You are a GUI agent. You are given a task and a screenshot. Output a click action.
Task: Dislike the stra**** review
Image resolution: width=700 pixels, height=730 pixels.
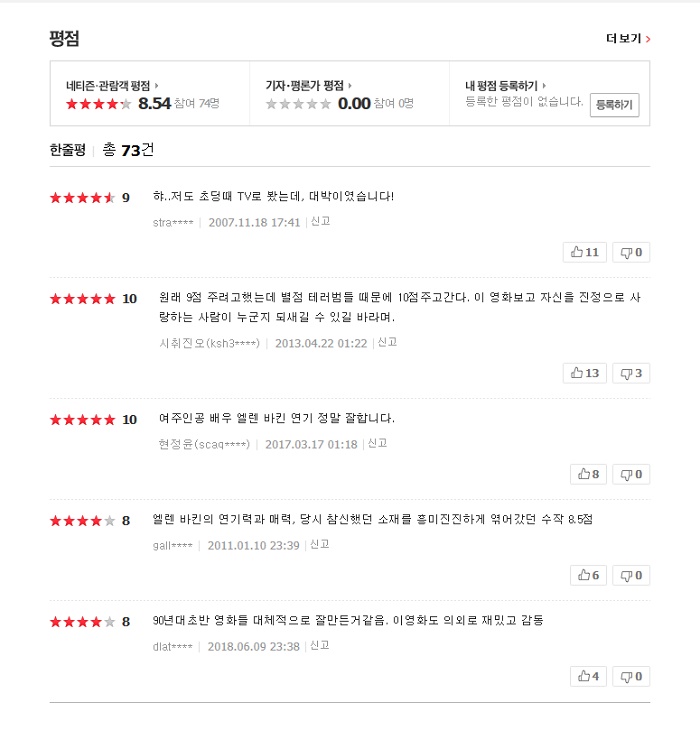[x=631, y=252]
